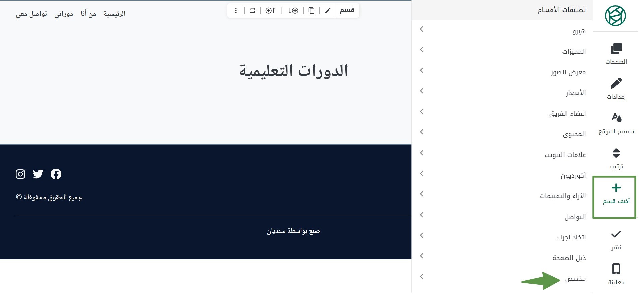The width and height of the screenshot is (644, 294).
Task: Click the swap/replace section icon
Action: [252, 11]
